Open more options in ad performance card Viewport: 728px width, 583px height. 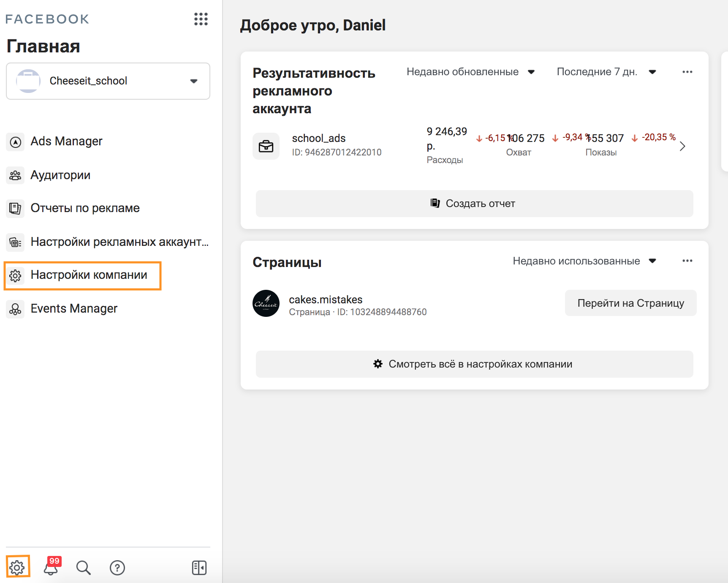tap(687, 72)
